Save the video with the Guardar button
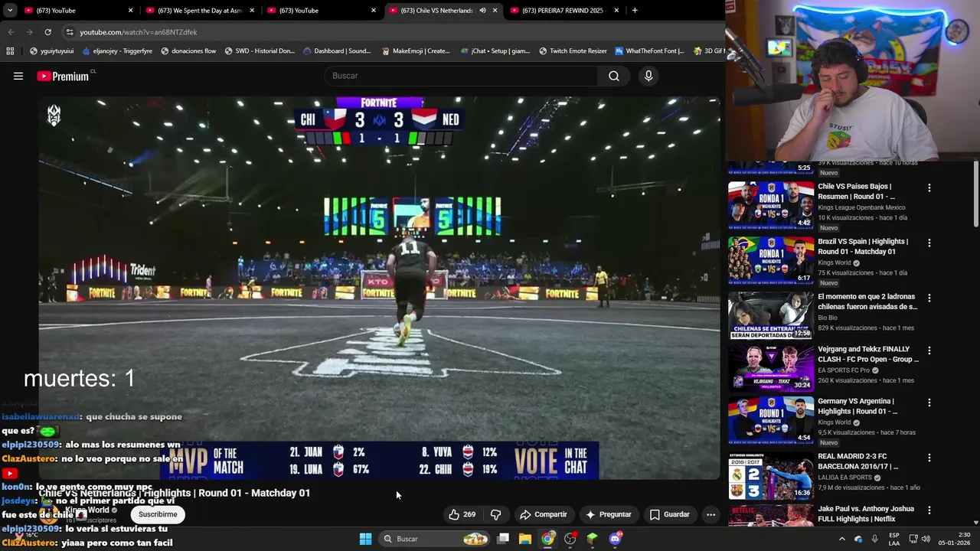This screenshot has height=551, width=980. pyautogui.click(x=669, y=514)
